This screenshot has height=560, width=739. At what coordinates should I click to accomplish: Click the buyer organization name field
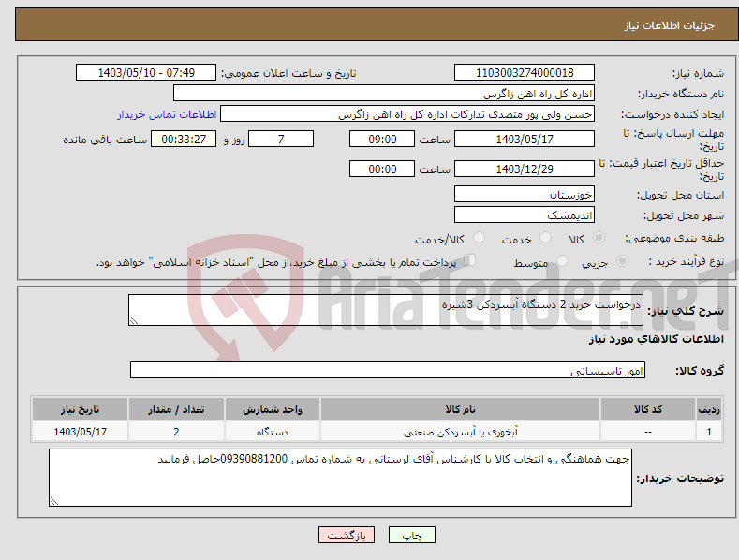point(384,94)
